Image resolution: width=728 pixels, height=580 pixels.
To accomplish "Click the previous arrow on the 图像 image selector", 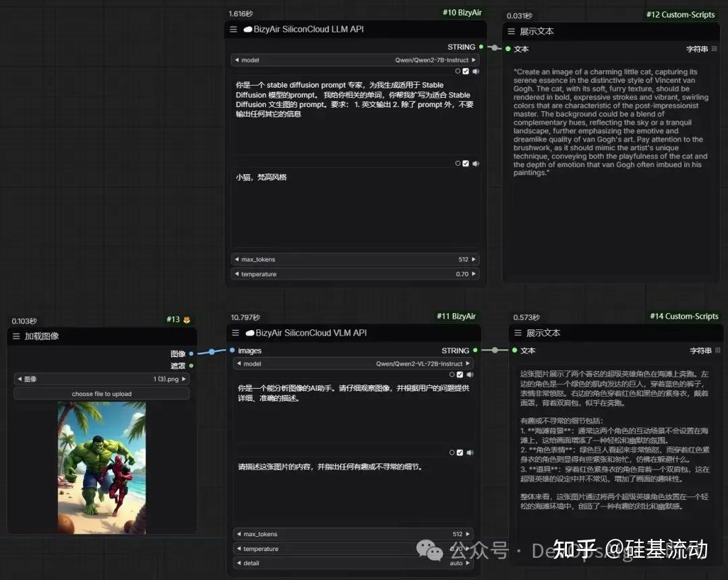I will tap(20, 379).
